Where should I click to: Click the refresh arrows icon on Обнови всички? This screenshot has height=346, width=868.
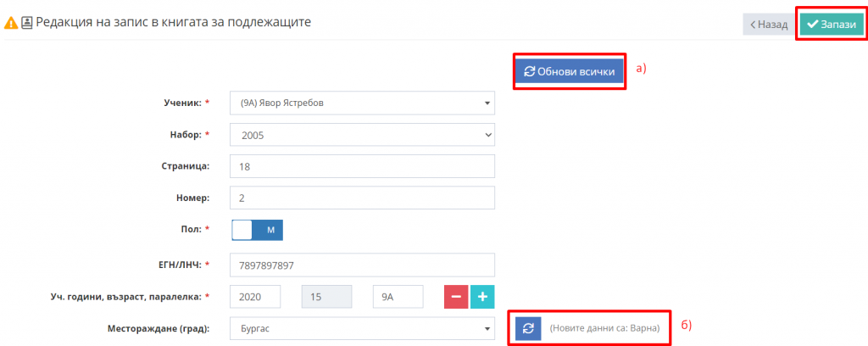[x=530, y=71]
